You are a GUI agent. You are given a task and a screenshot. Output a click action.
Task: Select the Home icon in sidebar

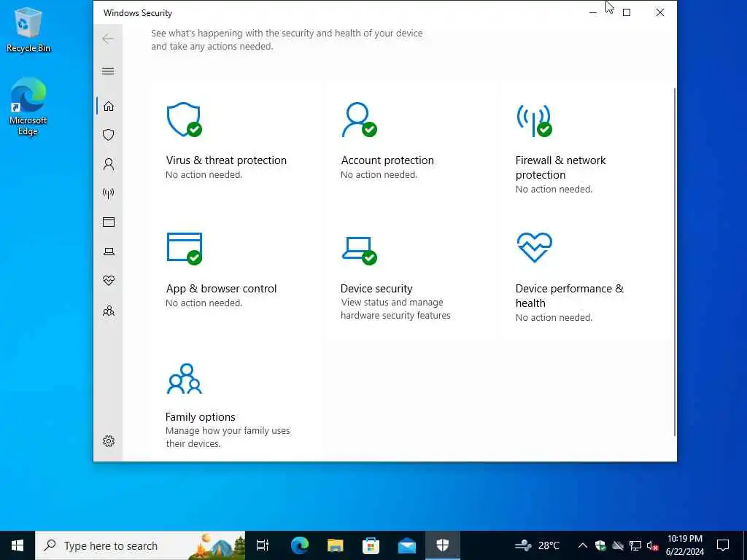(x=109, y=106)
